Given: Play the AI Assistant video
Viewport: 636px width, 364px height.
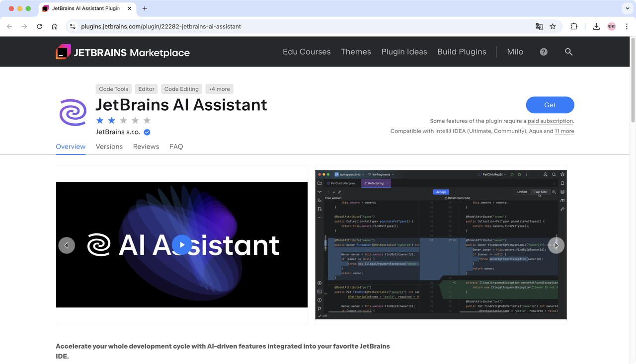Looking at the screenshot, I should 182,245.
